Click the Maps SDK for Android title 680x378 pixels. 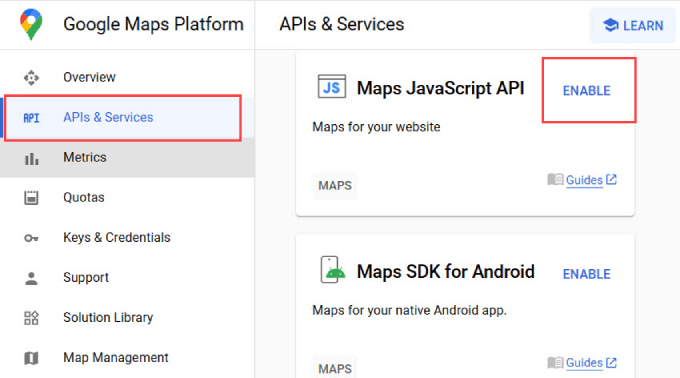click(445, 272)
